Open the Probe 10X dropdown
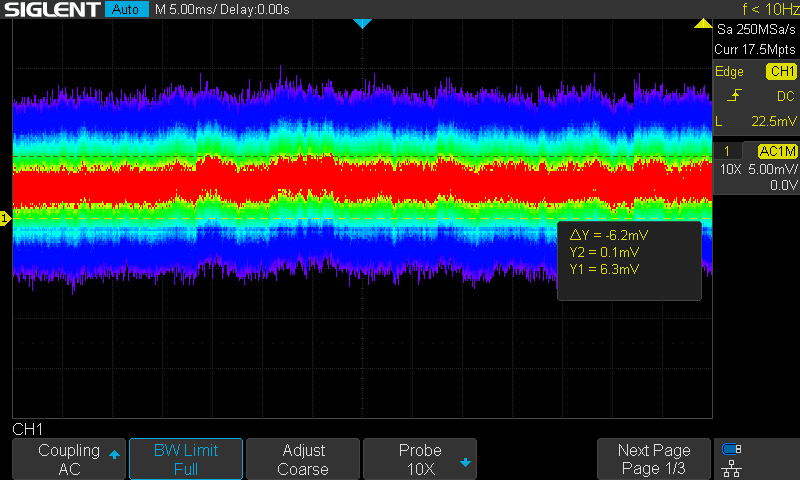This screenshot has width=800, height=480. [x=420, y=459]
